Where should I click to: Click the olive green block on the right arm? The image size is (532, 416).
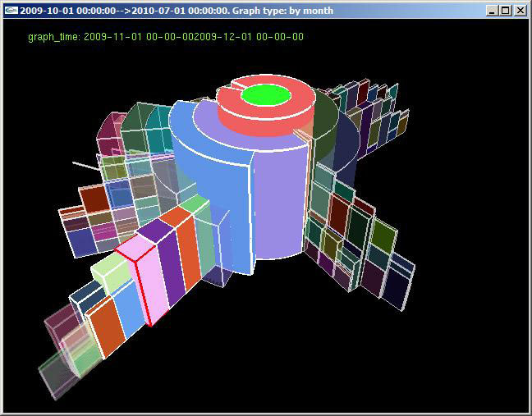(x=383, y=236)
